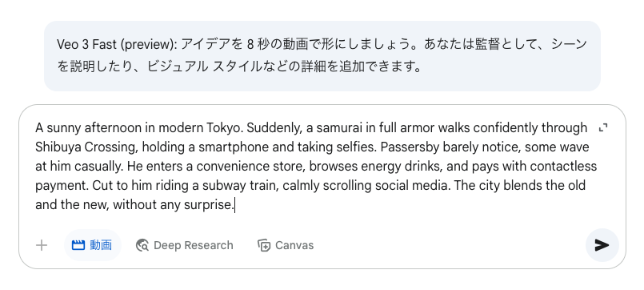Switch to Canvas mode
The image size is (644, 290).
(286, 246)
